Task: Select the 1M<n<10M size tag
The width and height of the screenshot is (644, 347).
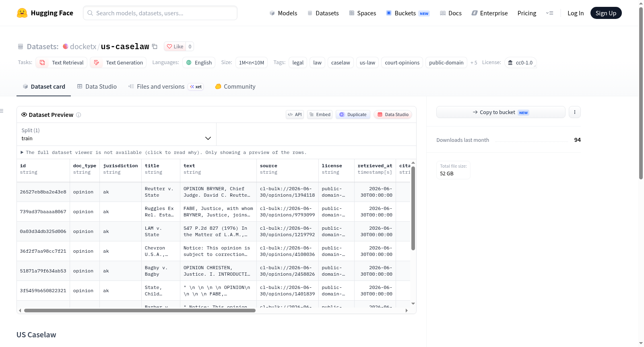Action: pyautogui.click(x=252, y=62)
